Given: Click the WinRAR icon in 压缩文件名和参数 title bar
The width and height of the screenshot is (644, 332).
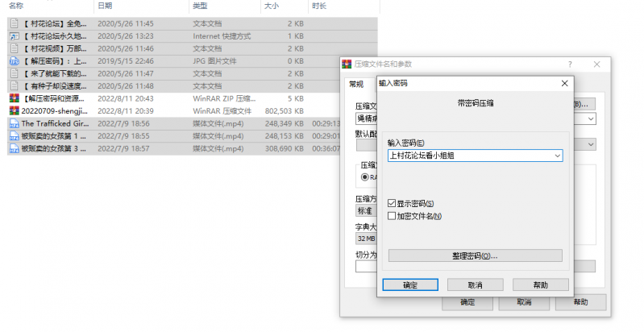Looking at the screenshot, I should click(347, 63).
